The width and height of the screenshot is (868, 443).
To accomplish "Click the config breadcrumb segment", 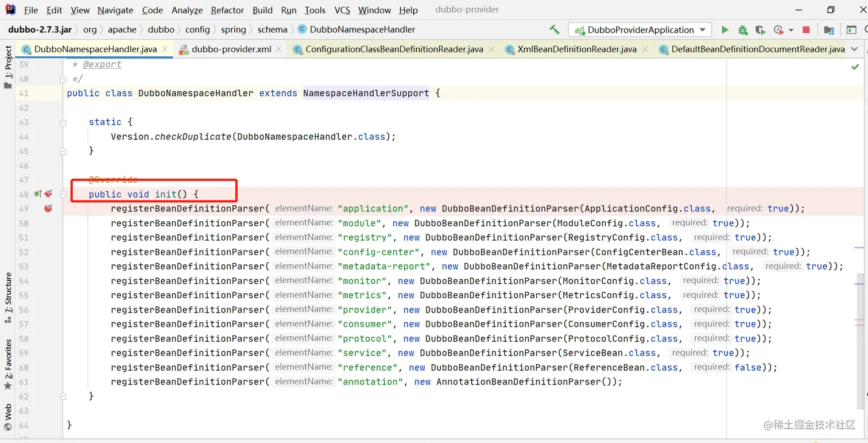I will click(197, 29).
